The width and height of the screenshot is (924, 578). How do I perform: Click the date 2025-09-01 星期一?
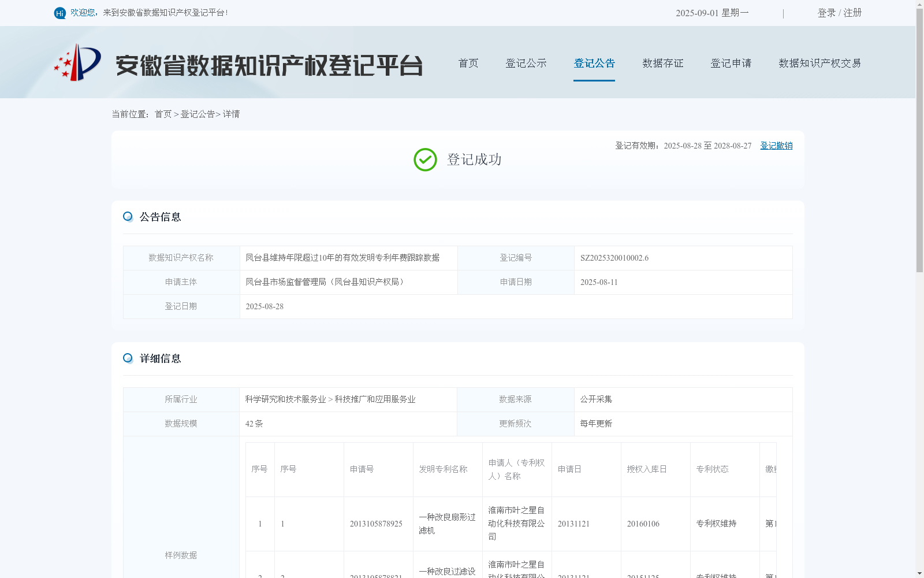[x=712, y=13]
